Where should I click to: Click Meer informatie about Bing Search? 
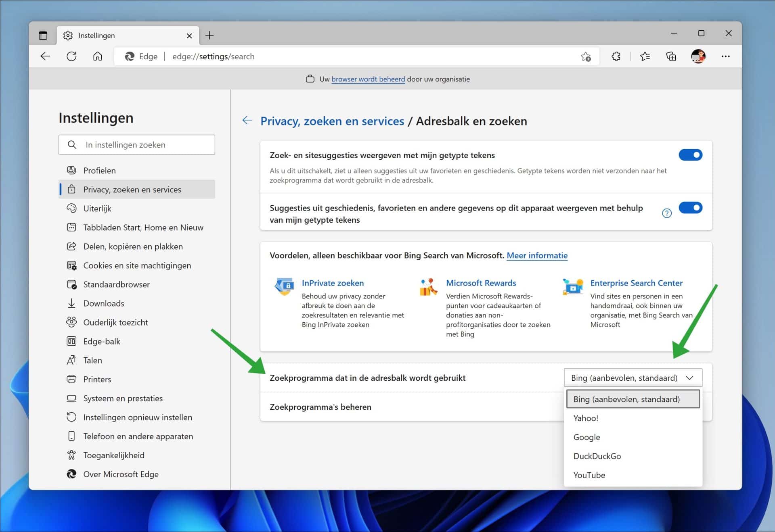537,255
